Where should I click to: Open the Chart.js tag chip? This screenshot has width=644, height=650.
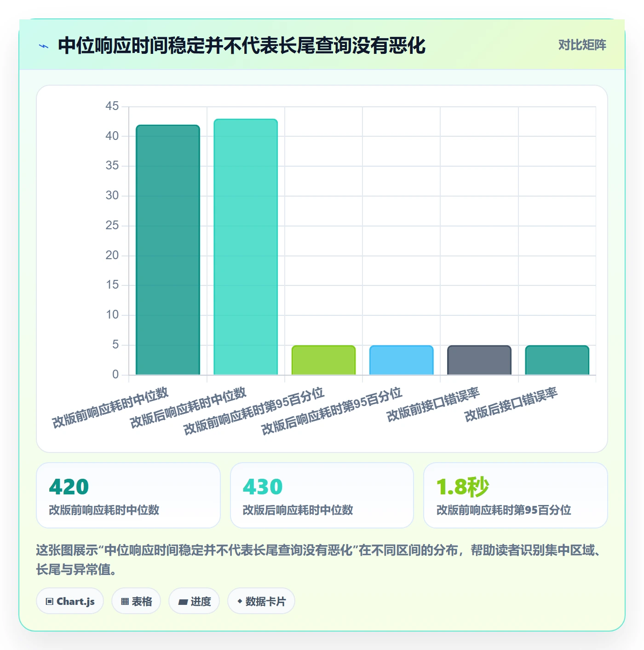[70, 601]
